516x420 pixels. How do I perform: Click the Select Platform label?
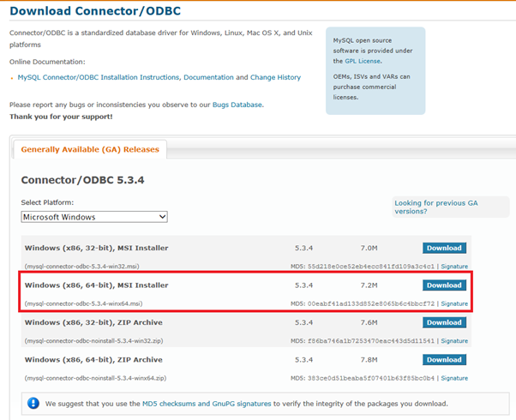pyautogui.click(x=47, y=202)
